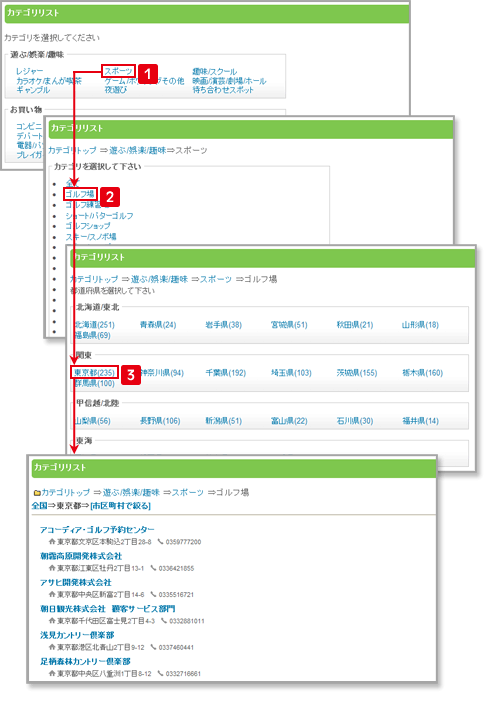Pick 石川県(30) prefecture
This screenshot has width=500, height=703.
click(x=355, y=421)
